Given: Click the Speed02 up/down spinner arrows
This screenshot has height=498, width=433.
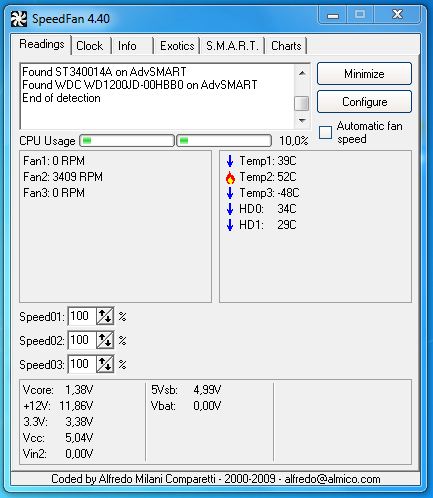Looking at the screenshot, I should tap(105, 340).
